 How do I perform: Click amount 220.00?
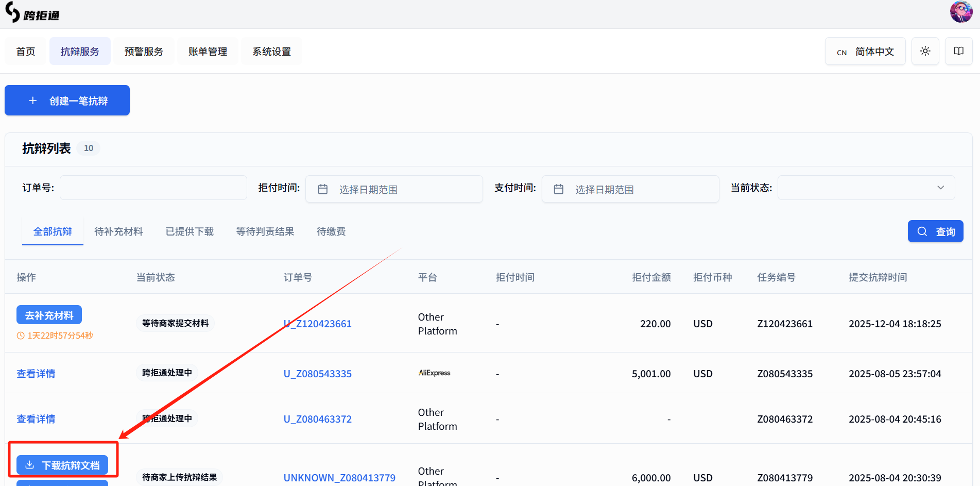pyautogui.click(x=655, y=324)
